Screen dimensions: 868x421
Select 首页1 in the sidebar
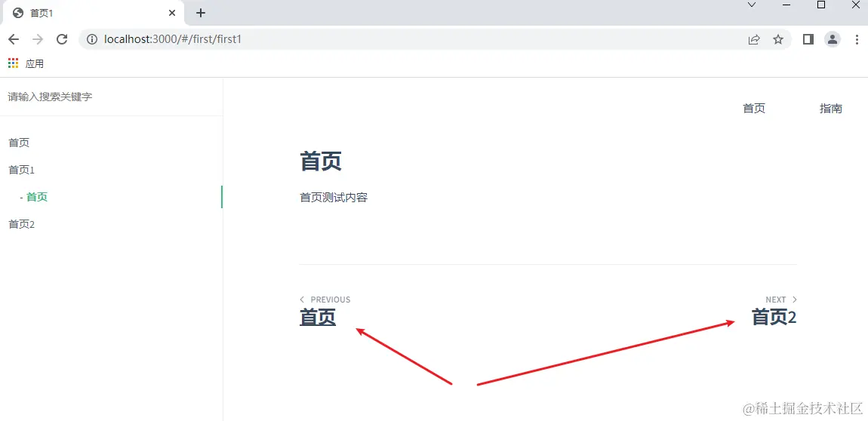22,170
